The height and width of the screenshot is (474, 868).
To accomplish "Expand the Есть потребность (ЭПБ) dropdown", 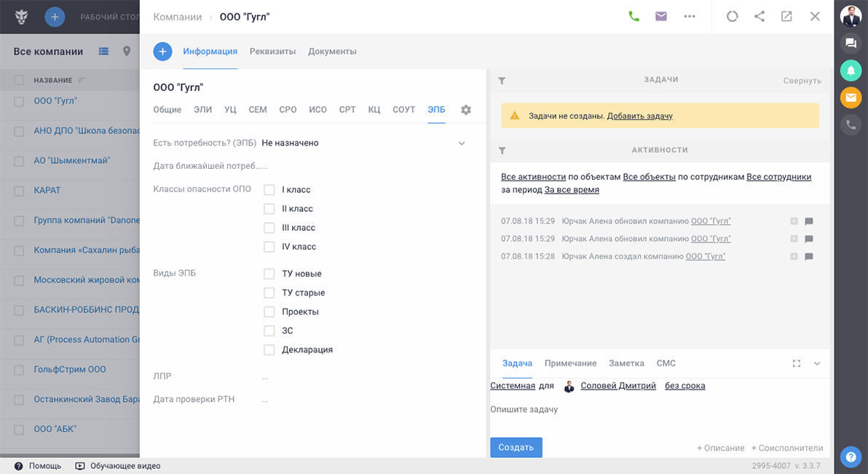I will click(461, 143).
